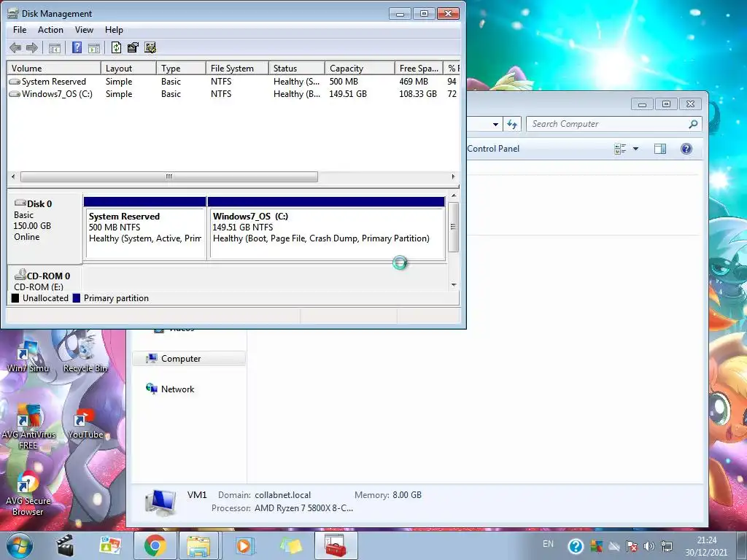
Task: Click the volume speaker icon in system tray
Action: pos(649,546)
